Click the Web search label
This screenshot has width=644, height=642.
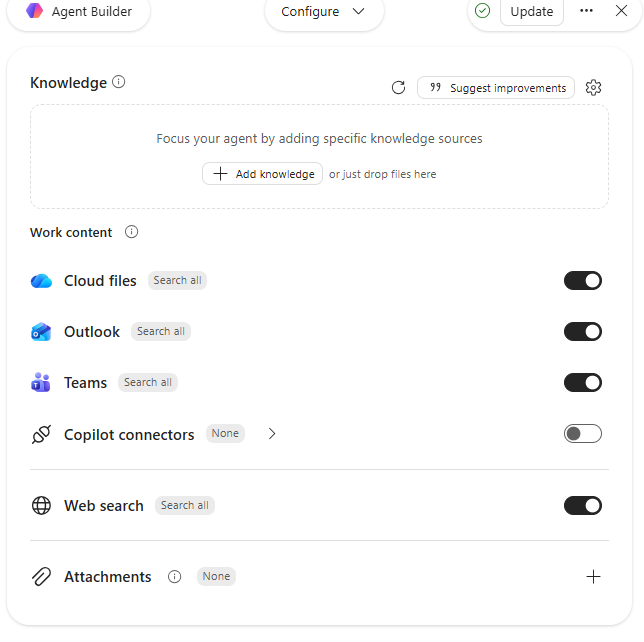pyautogui.click(x=104, y=506)
